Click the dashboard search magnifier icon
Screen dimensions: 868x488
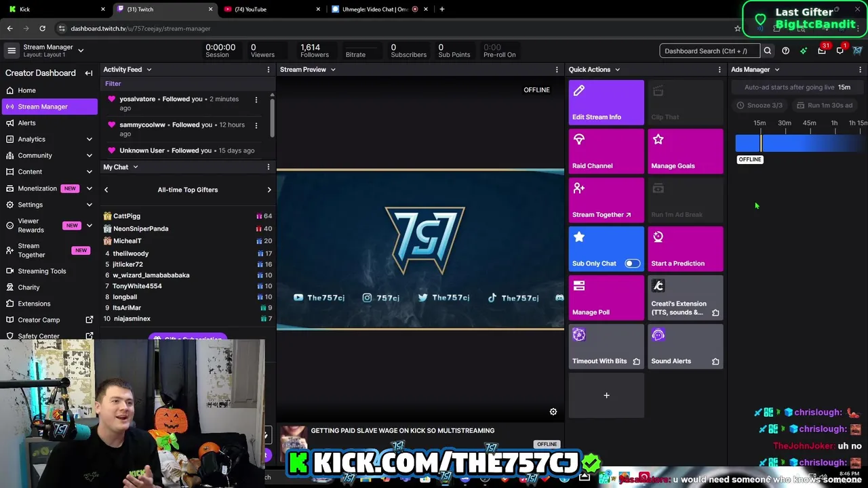pyautogui.click(x=767, y=51)
